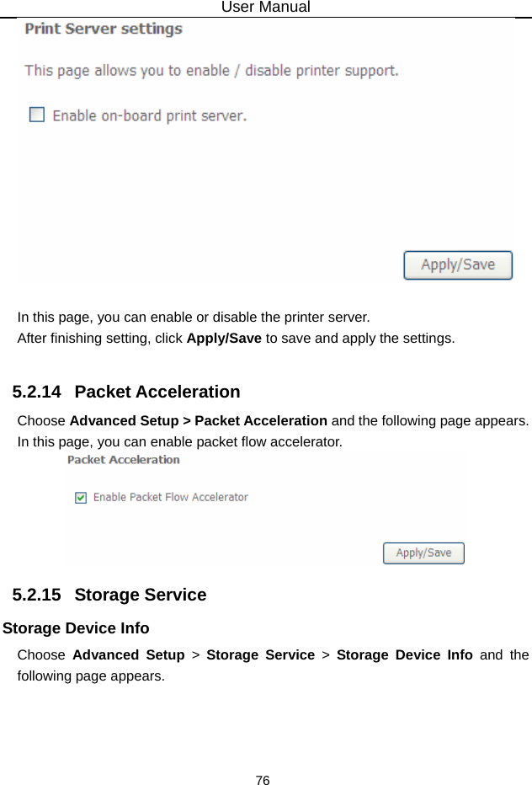The height and width of the screenshot is (785, 532).
Task: Click the 'Enable on-board print server.' label
Action: (150, 115)
